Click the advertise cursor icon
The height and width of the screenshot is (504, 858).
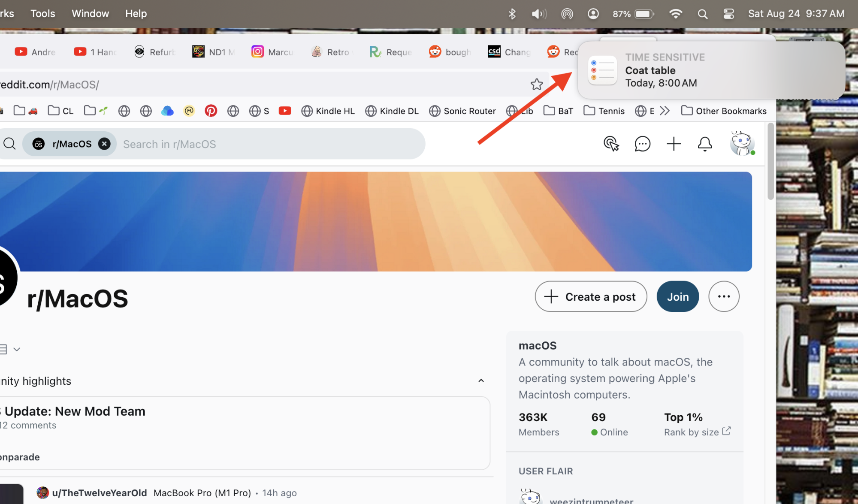click(x=611, y=144)
